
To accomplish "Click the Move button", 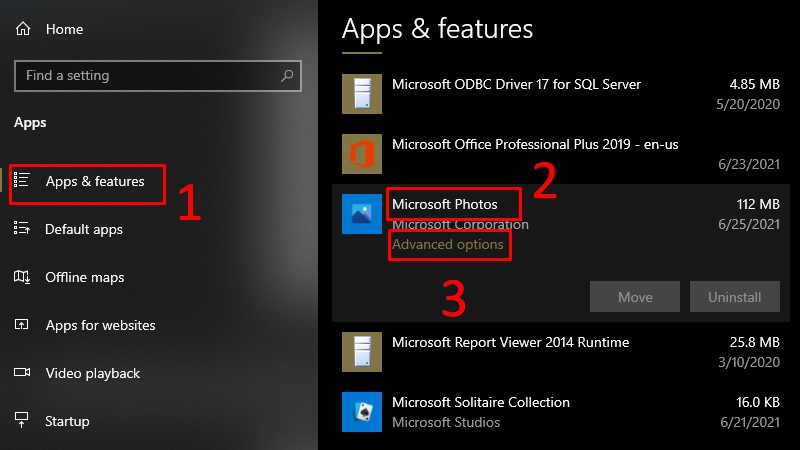I will tap(635, 296).
